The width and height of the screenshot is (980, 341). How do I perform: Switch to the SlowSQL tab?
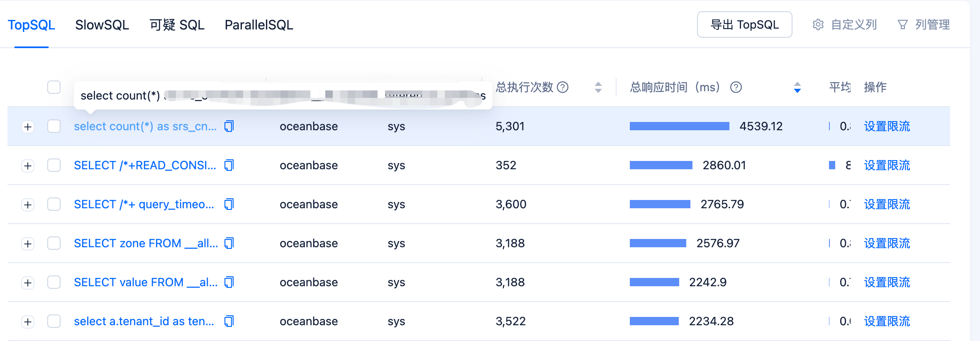pos(102,25)
